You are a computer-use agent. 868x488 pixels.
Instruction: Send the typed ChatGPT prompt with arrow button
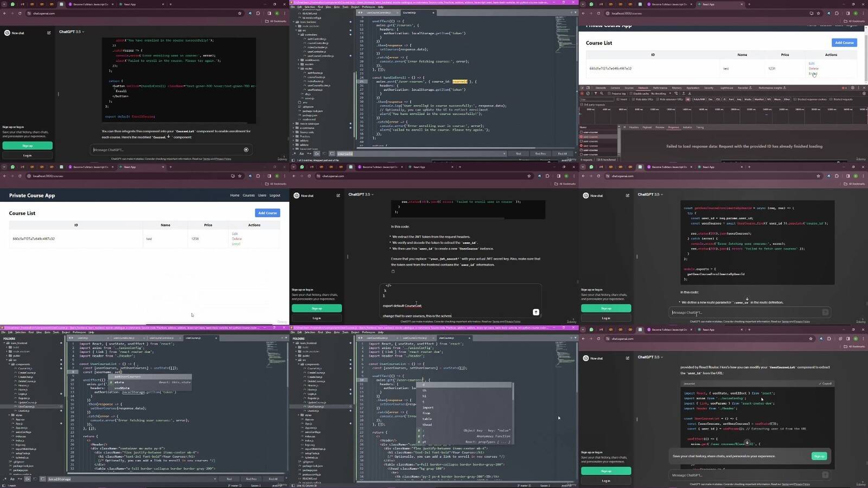[x=536, y=312]
